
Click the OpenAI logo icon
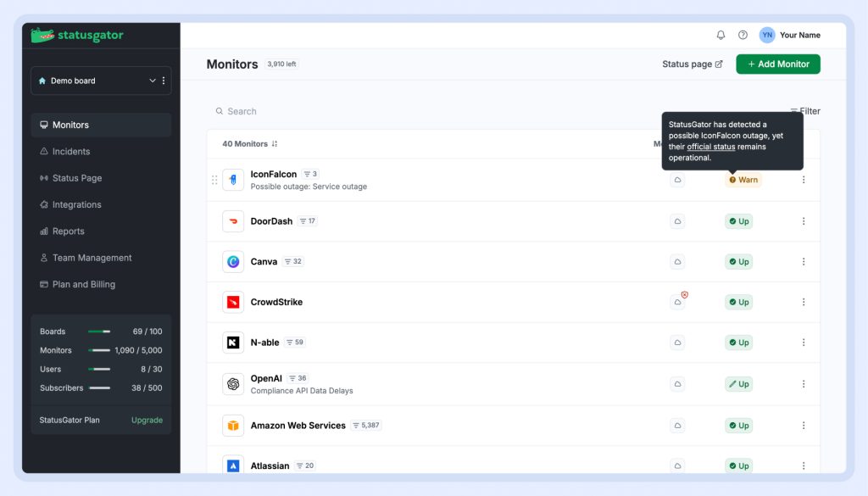233,384
